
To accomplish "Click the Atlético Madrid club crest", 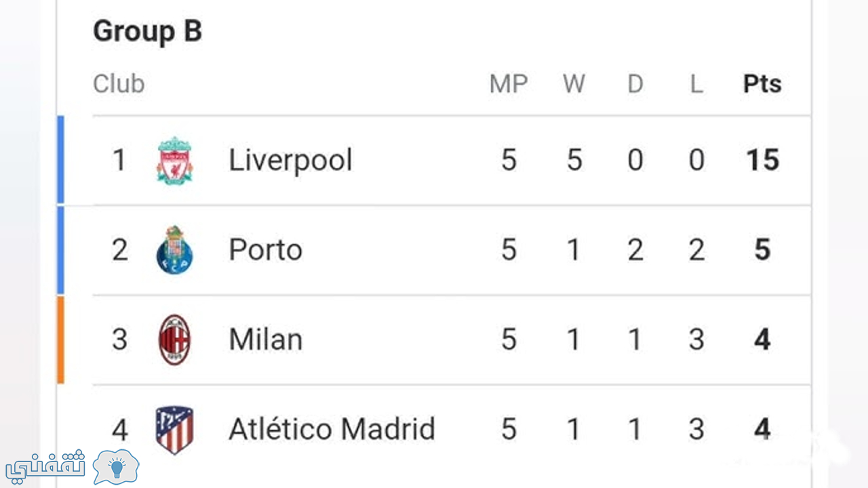I will 174,430.
